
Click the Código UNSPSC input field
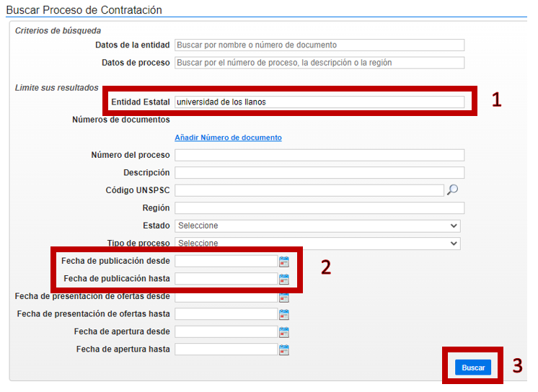tap(309, 190)
